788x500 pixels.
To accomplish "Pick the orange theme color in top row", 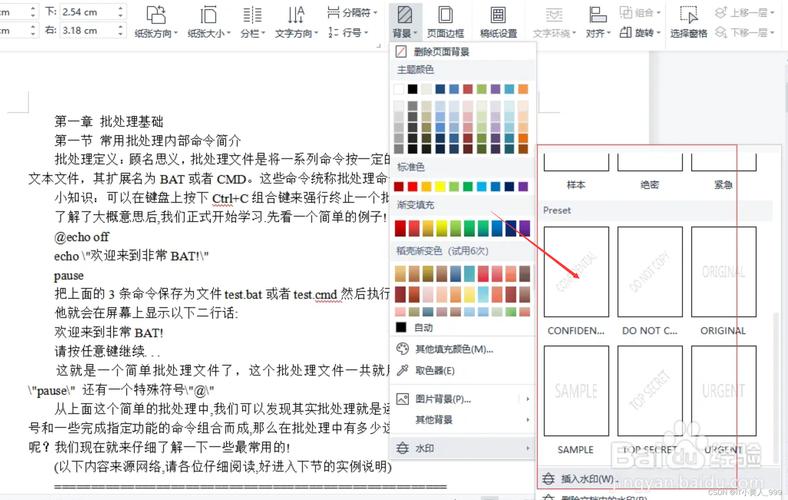I will pos(523,89).
